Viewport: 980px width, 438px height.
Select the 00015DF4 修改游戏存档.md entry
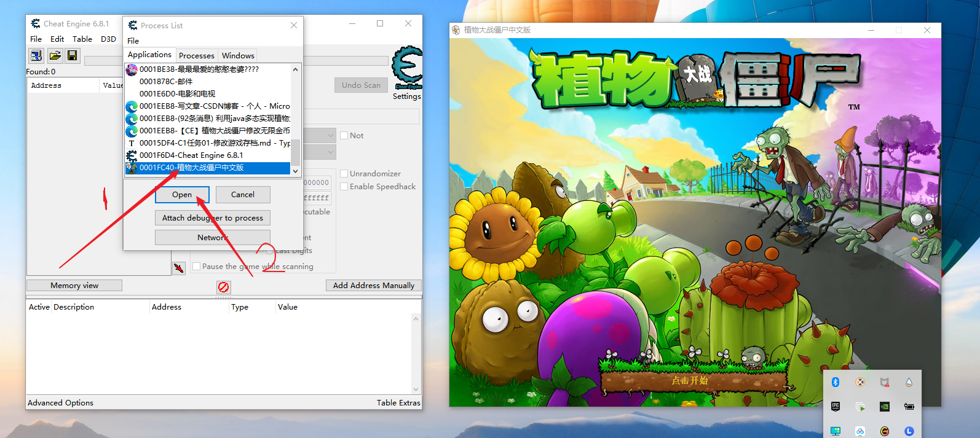click(207, 143)
